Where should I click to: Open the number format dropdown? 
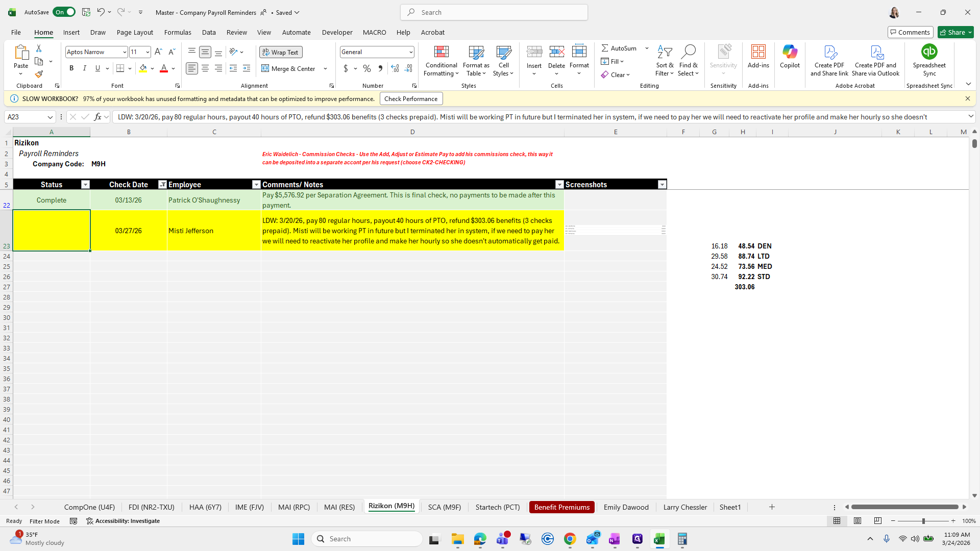410,52
